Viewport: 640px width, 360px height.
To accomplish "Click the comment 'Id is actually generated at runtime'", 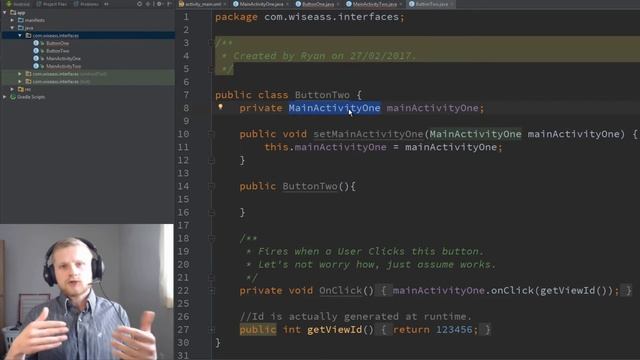I will point(356,317).
